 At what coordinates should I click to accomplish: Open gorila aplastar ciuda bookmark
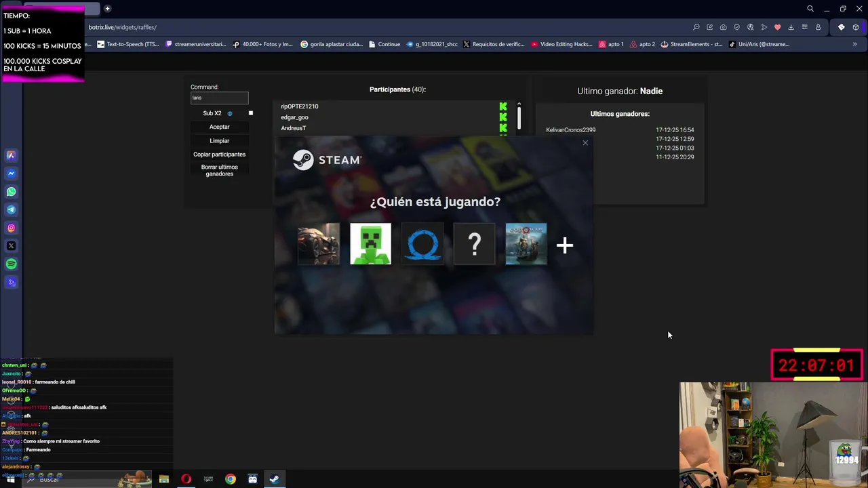click(332, 44)
